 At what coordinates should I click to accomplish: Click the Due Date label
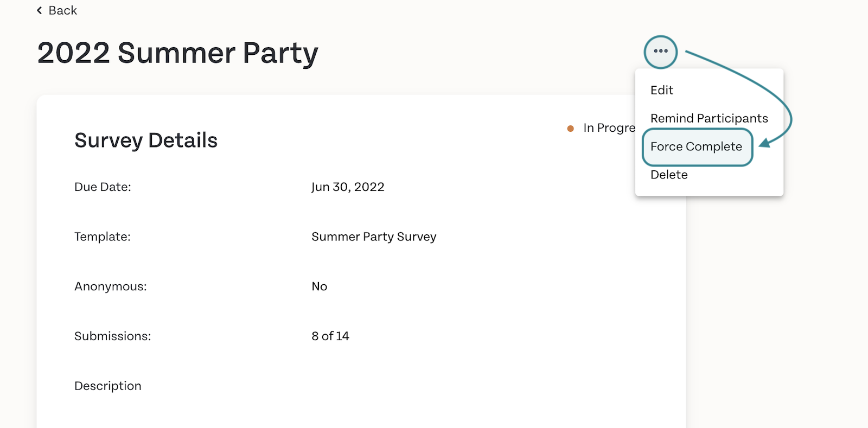pos(103,187)
